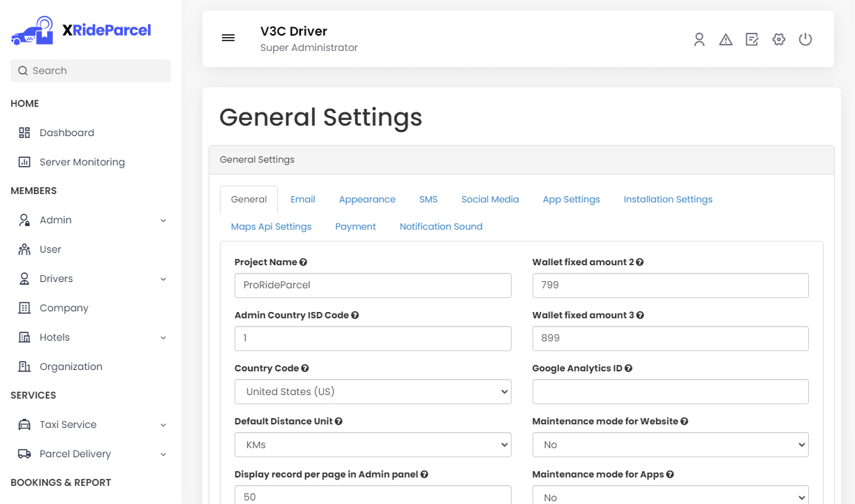Open Maintenance mode for Website dropdown
This screenshot has width=855, height=504.
[x=670, y=445]
